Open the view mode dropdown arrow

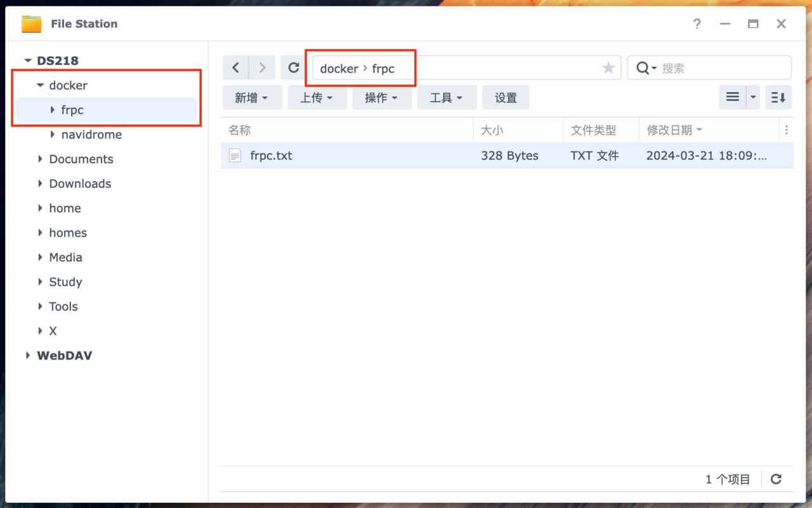[753, 97]
